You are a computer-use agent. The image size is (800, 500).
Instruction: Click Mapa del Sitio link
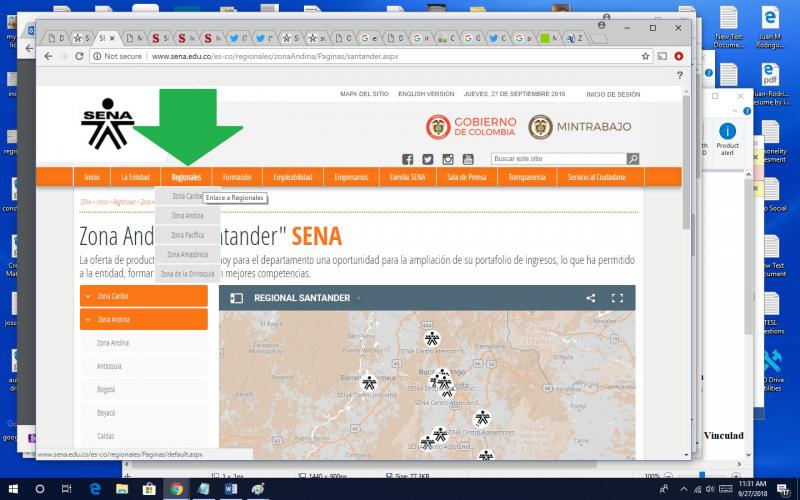pos(364,94)
